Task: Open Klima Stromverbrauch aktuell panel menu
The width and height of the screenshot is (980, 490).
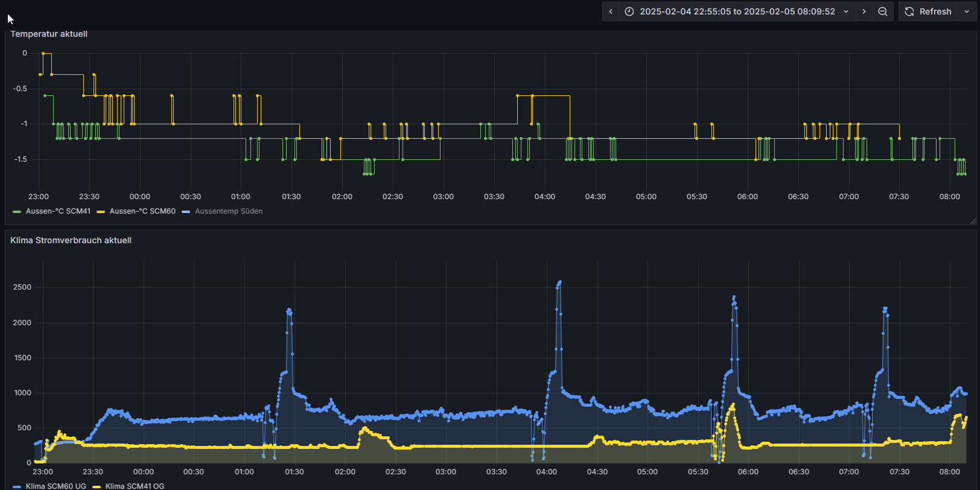Action: click(71, 240)
